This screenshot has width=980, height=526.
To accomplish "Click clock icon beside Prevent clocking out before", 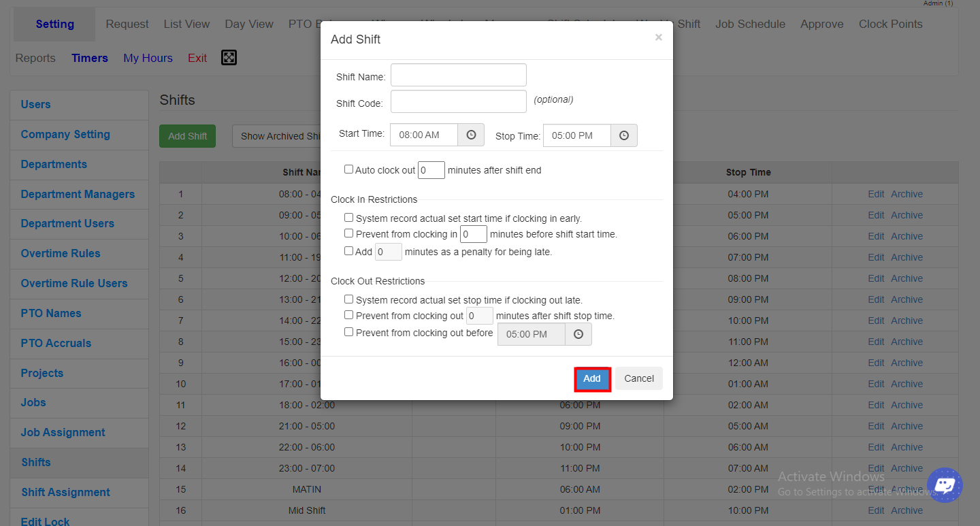I will click(x=578, y=334).
